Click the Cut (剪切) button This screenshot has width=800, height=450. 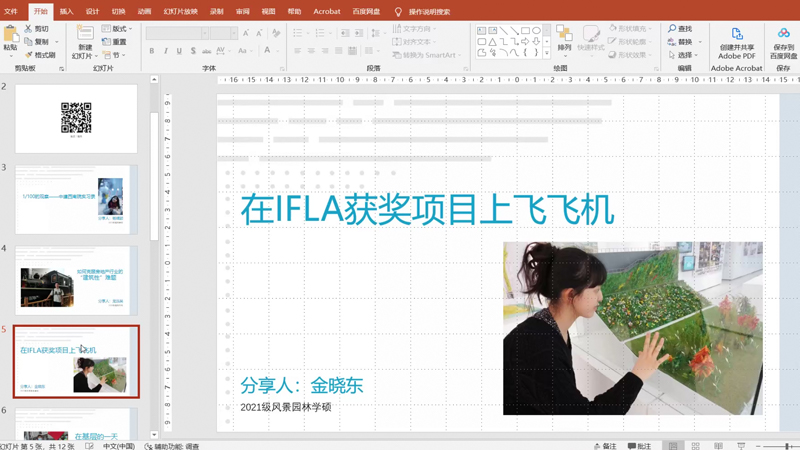click(x=37, y=29)
